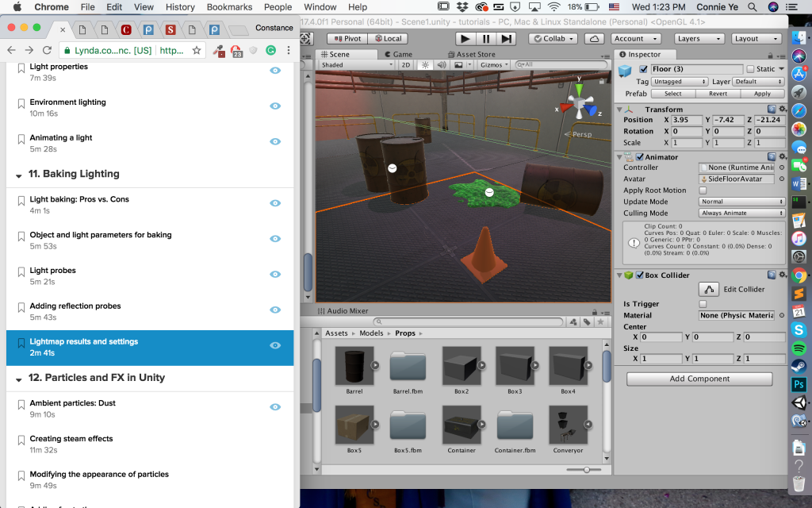Bookmark the Light probes lesson

coord(21,272)
